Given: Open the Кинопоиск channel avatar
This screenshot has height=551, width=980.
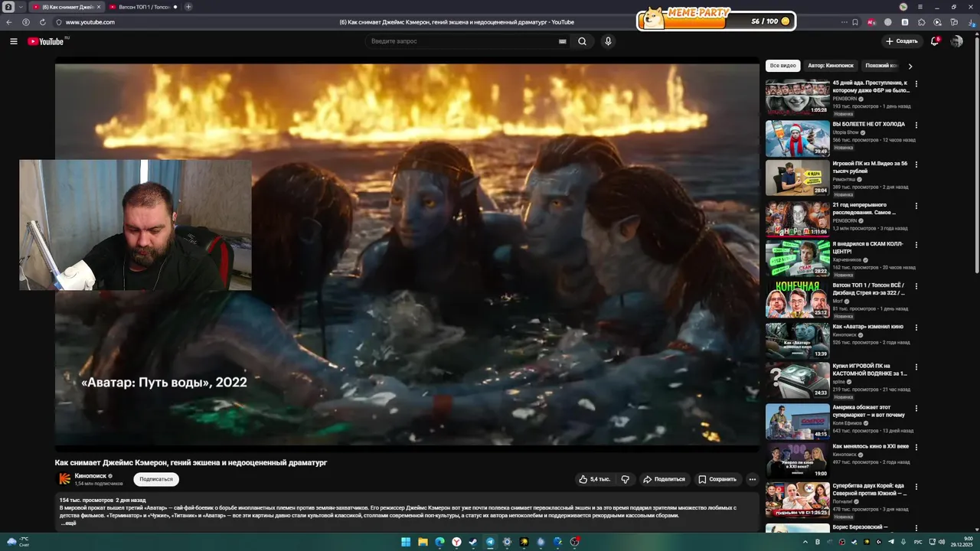Looking at the screenshot, I should click(65, 479).
